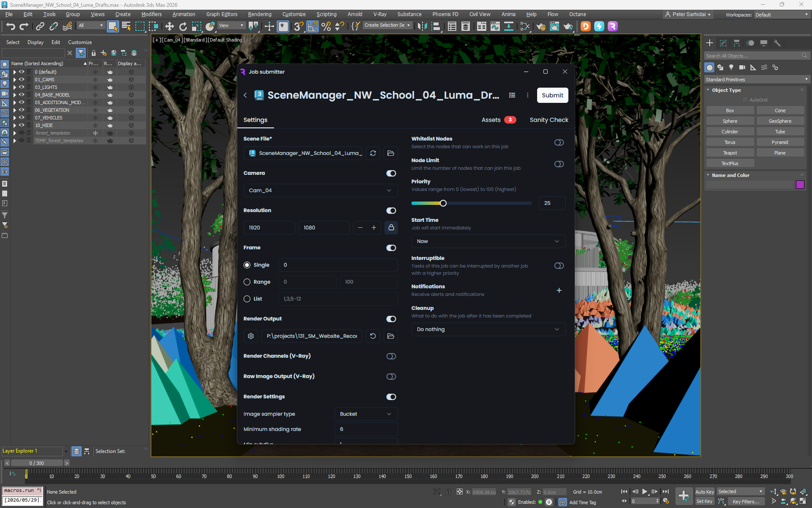
Task: Click the Sphere primitive button
Action: [730, 121]
